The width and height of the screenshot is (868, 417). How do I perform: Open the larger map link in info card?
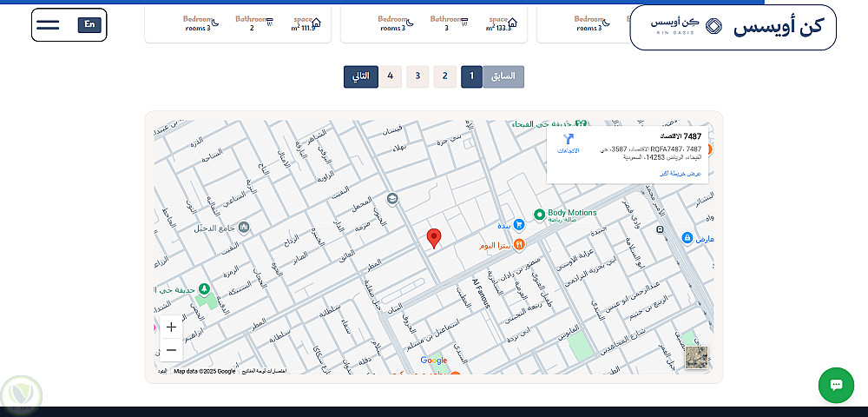coord(681,174)
